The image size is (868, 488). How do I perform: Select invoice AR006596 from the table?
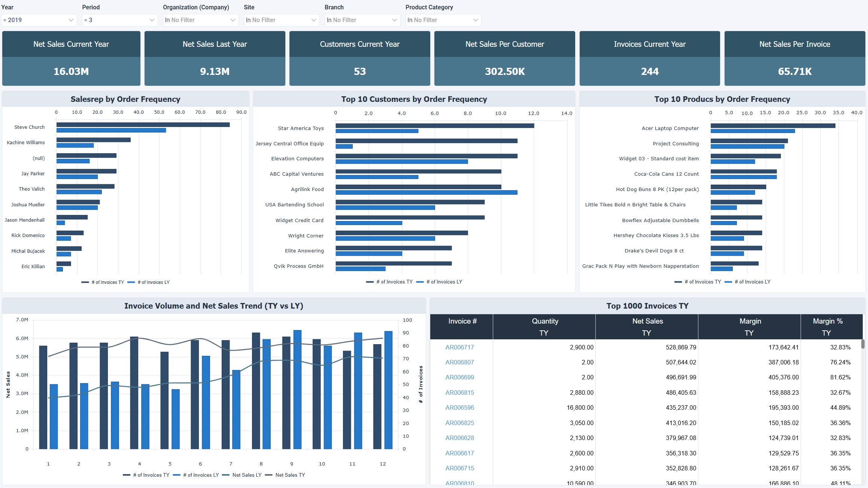click(x=459, y=407)
